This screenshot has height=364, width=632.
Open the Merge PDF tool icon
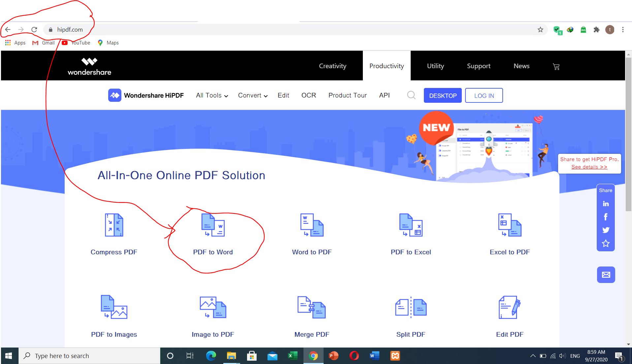[312, 307]
